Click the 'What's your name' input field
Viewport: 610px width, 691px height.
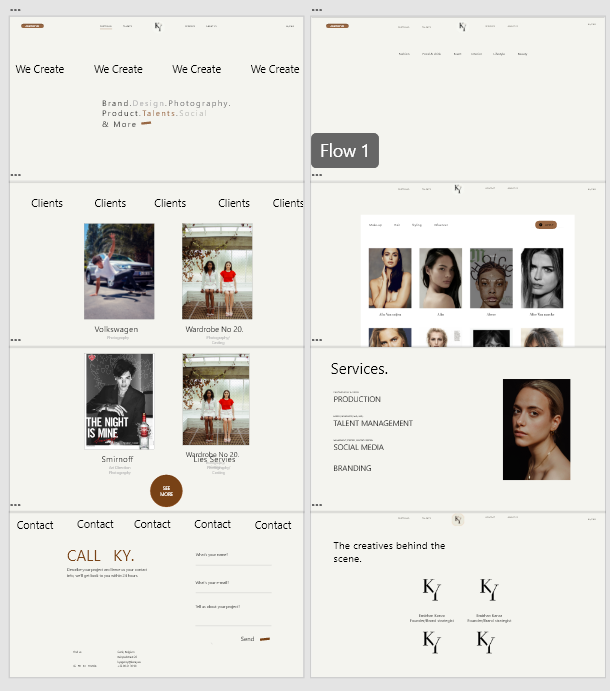(233, 557)
